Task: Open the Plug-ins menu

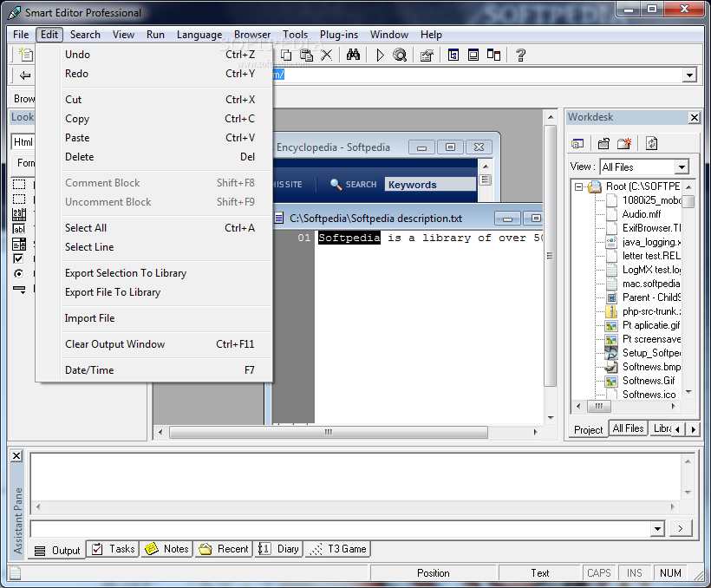Action: (339, 35)
